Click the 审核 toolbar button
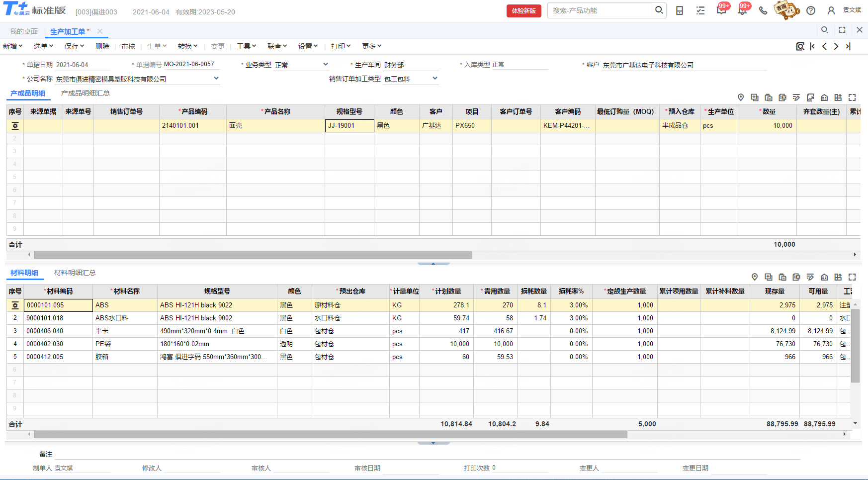The image size is (868, 480). (128, 46)
